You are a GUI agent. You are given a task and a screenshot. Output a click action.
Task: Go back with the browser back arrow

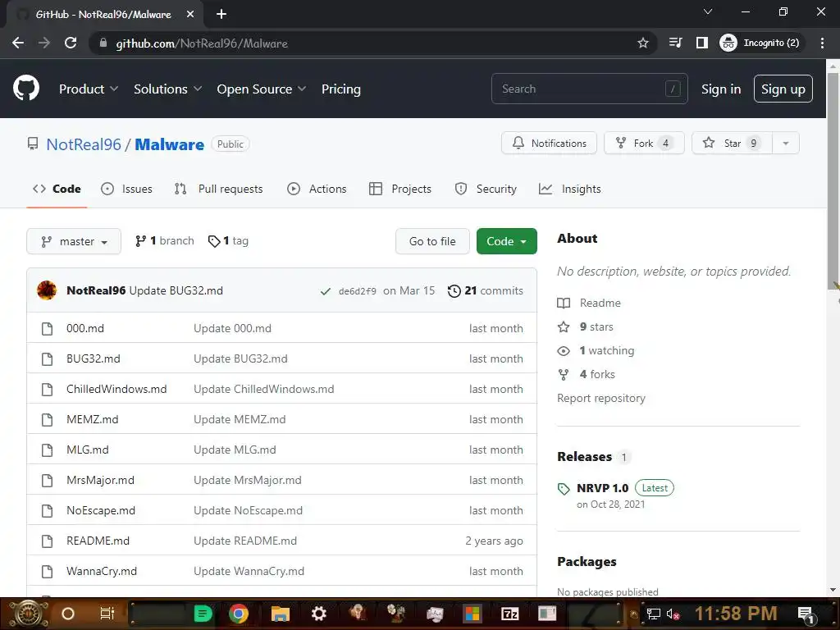click(18, 43)
